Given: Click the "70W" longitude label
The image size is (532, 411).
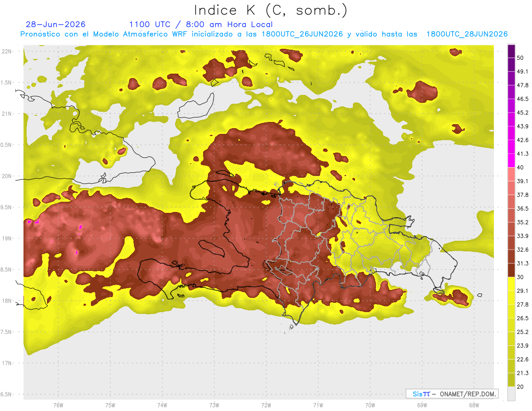Looking at the screenshot, I should [370, 405].
